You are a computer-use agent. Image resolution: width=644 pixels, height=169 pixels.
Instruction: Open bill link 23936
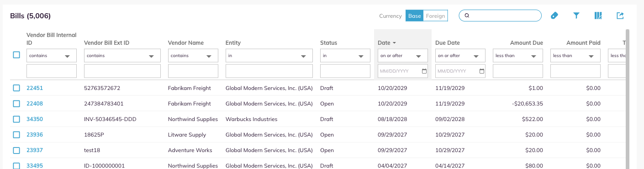tap(35, 135)
